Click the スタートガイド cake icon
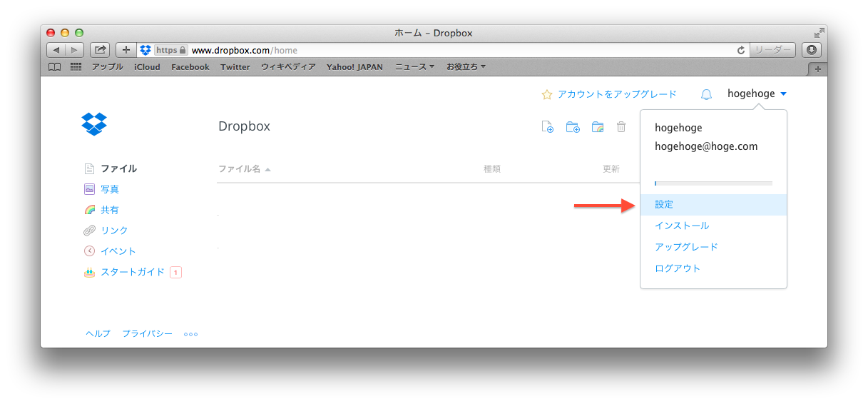The height and width of the screenshot is (404, 868). (89, 272)
